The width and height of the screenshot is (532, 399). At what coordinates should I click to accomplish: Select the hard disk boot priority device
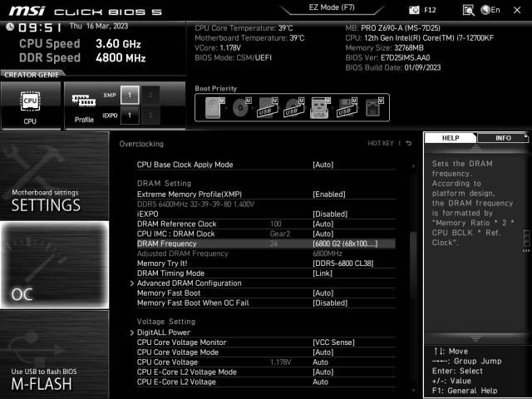coord(214,107)
